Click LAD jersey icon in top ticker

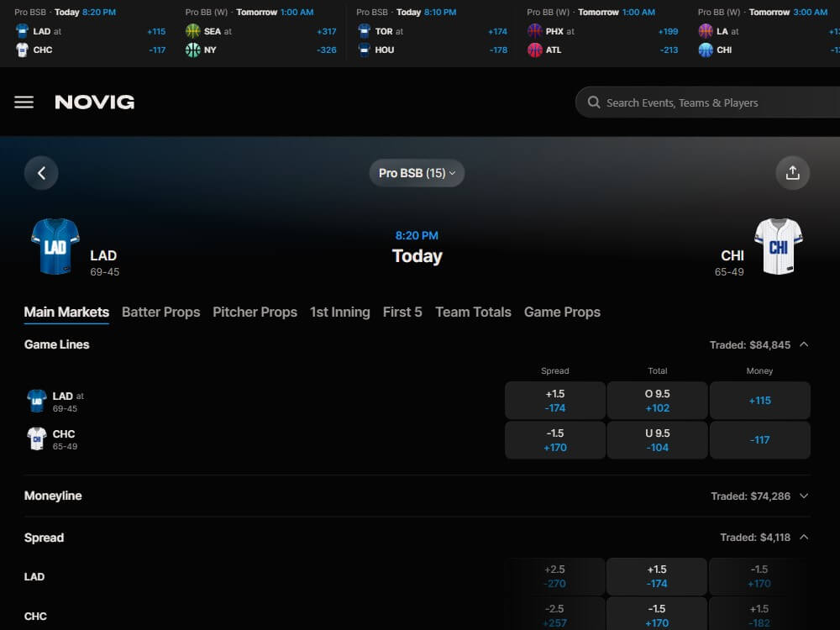click(x=22, y=31)
